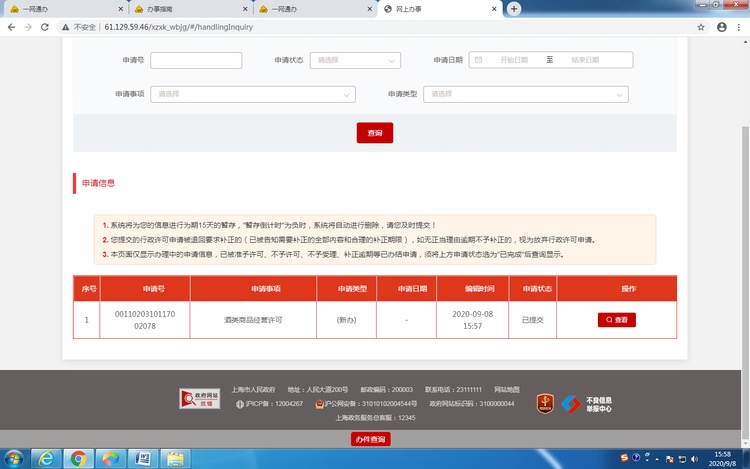Open Internet Explorer from the taskbar
The height and width of the screenshot is (469, 750).
[x=45, y=457]
